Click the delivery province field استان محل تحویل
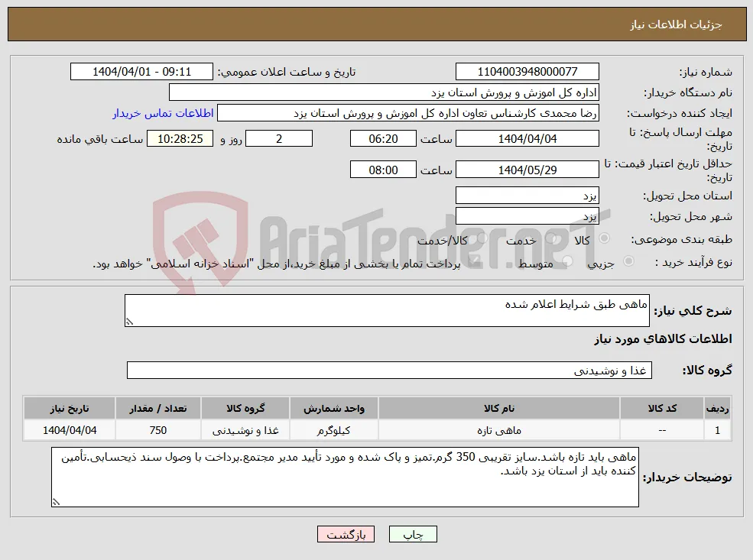 [x=527, y=196]
